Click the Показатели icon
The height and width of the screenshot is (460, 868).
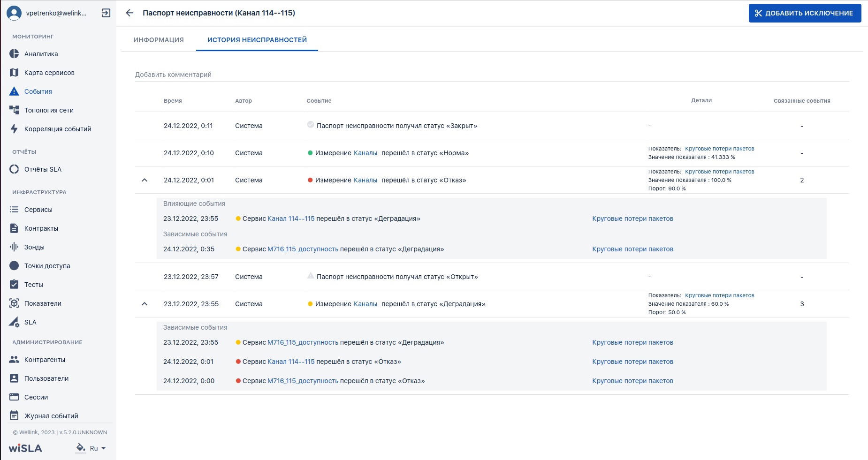coord(14,303)
